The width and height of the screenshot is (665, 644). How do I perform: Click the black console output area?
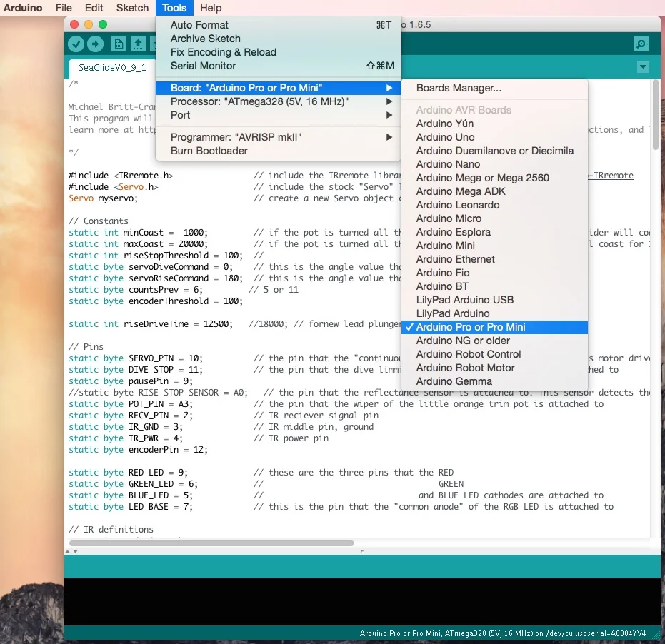(362, 602)
